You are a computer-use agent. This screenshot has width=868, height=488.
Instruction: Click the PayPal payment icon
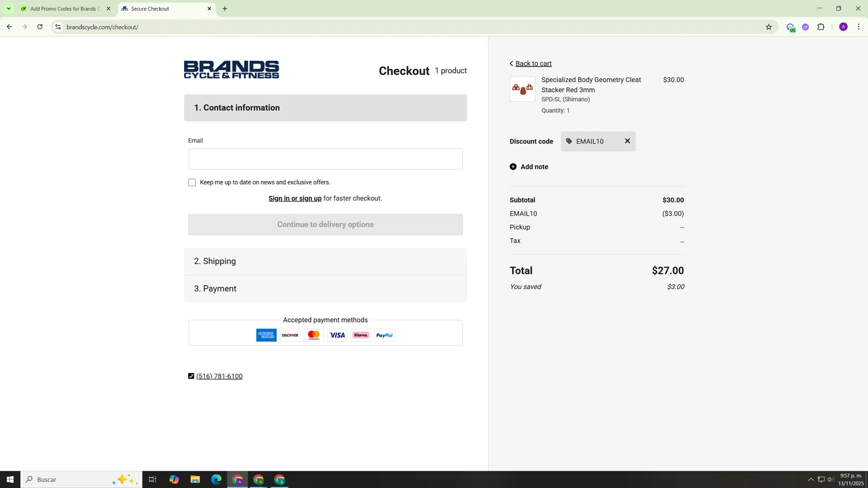coord(384,335)
